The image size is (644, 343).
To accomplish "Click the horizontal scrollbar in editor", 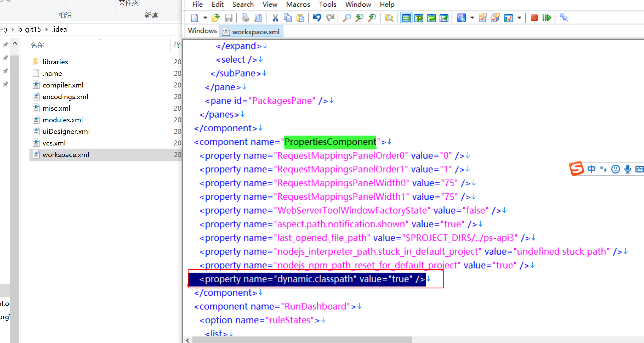I will click(302, 340).
